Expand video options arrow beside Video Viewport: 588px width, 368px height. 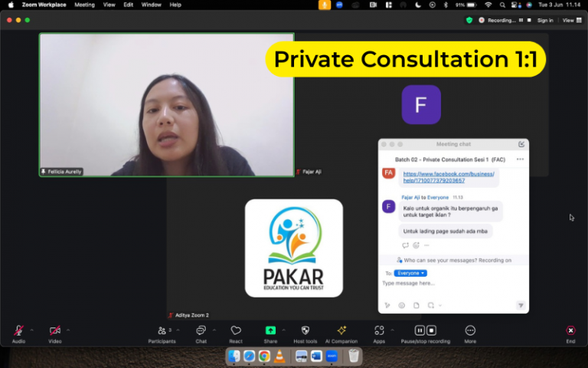[68, 330]
